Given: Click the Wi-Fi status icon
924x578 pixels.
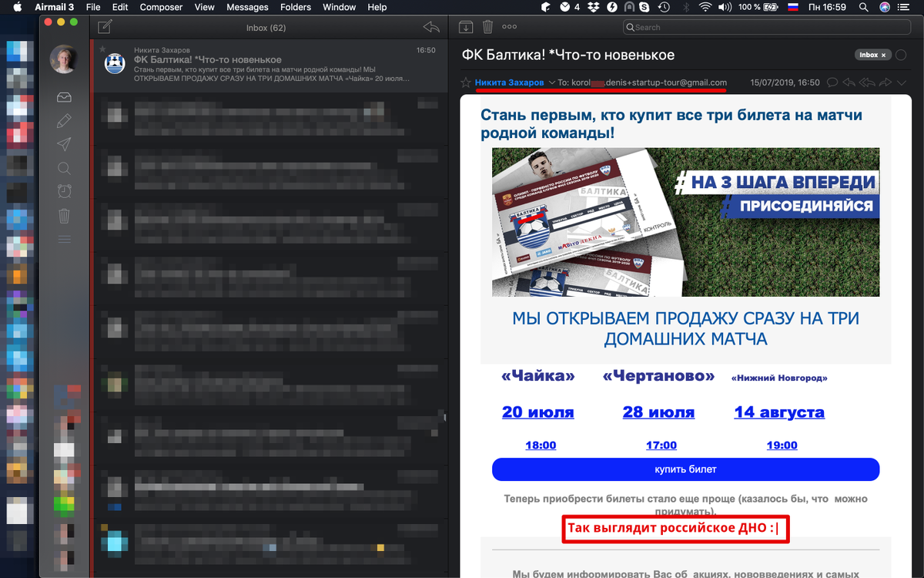Looking at the screenshot, I should click(705, 7).
